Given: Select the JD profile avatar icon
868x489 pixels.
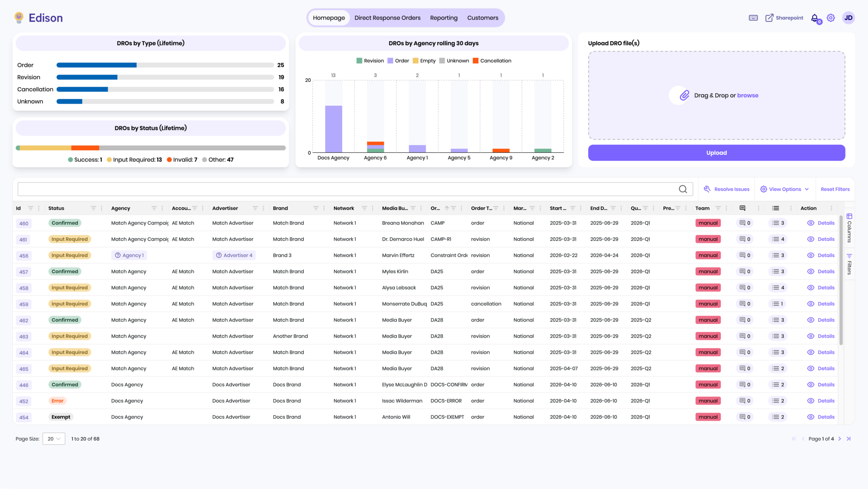Looking at the screenshot, I should (x=849, y=18).
